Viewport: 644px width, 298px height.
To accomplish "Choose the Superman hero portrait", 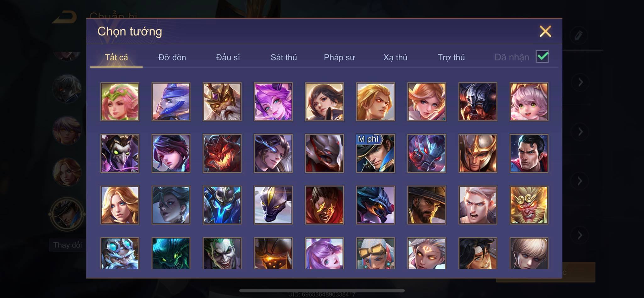I will pyautogui.click(x=529, y=154).
